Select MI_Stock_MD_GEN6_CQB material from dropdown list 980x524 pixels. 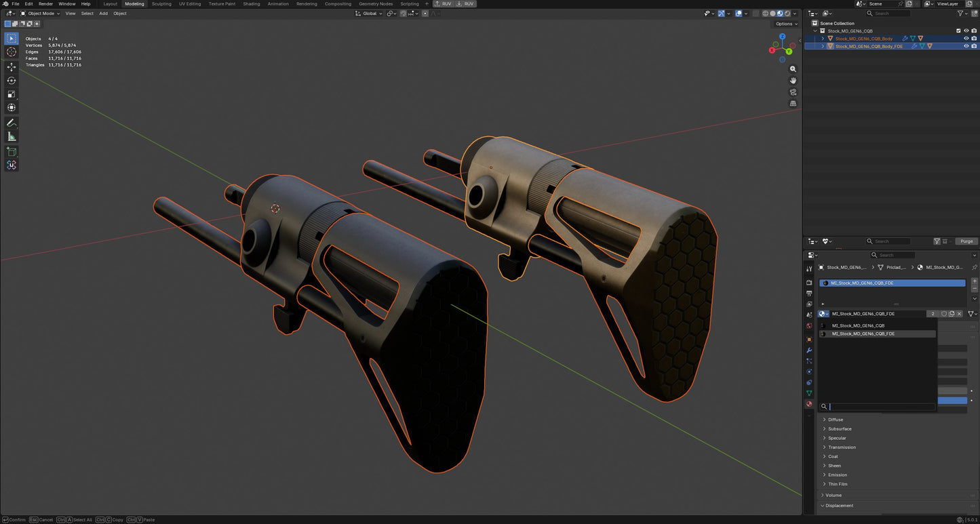click(878, 325)
